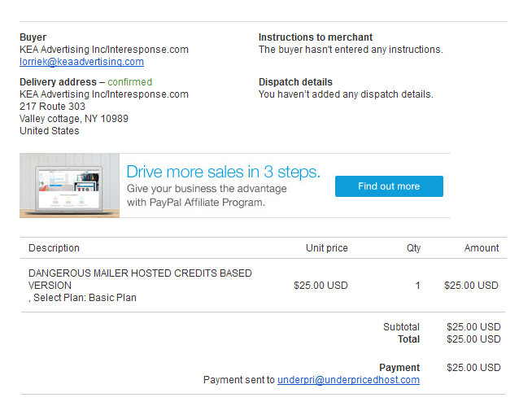Click the laptop thumbnail in the banner
532x415 pixels.
pyautogui.click(x=69, y=186)
